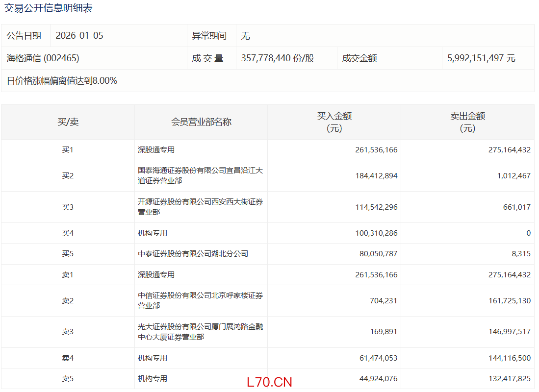Image resolution: width=539 pixels, height=392 pixels.
Task: Click the 卖出金额 (元) column header
Action: coord(467,122)
